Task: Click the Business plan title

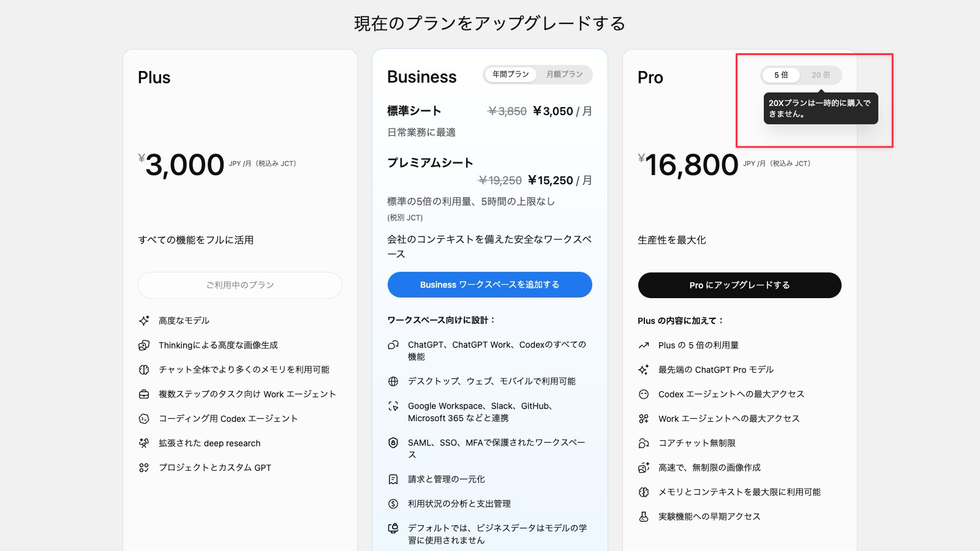Action: pyautogui.click(x=422, y=77)
